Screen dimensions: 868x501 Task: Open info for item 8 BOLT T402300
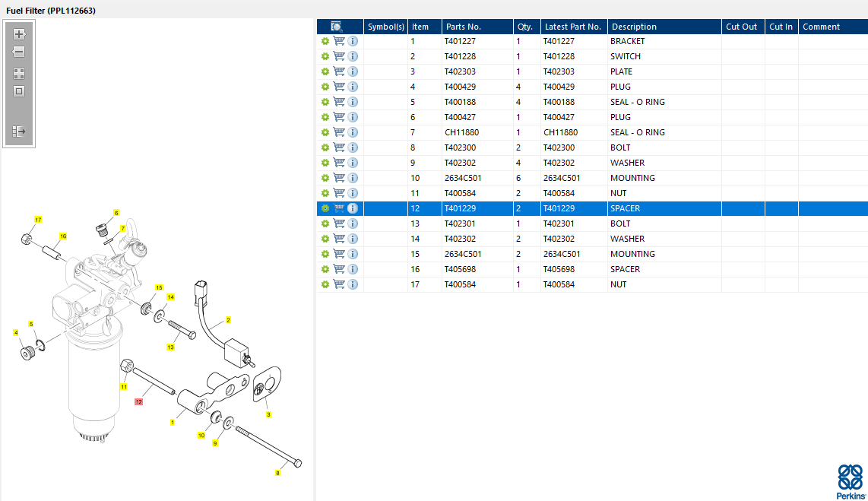coord(353,147)
